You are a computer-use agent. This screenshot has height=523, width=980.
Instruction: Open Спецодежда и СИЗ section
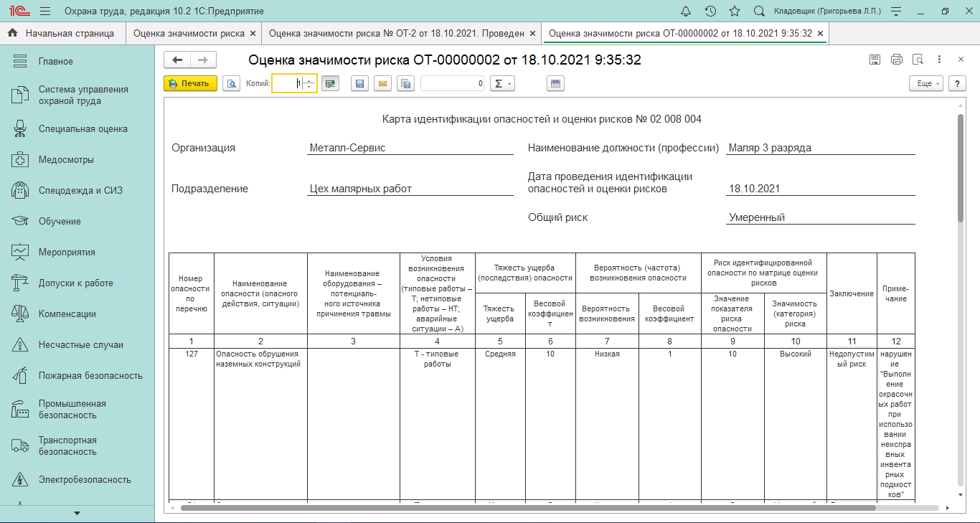tap(77, 191)
